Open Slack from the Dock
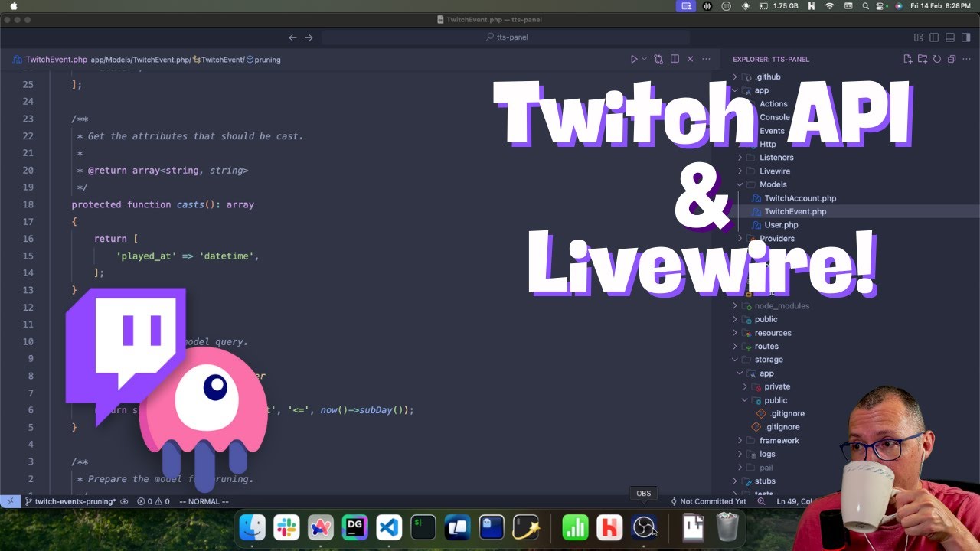This screenshot has width=980, height=551. tap(287, 527)
